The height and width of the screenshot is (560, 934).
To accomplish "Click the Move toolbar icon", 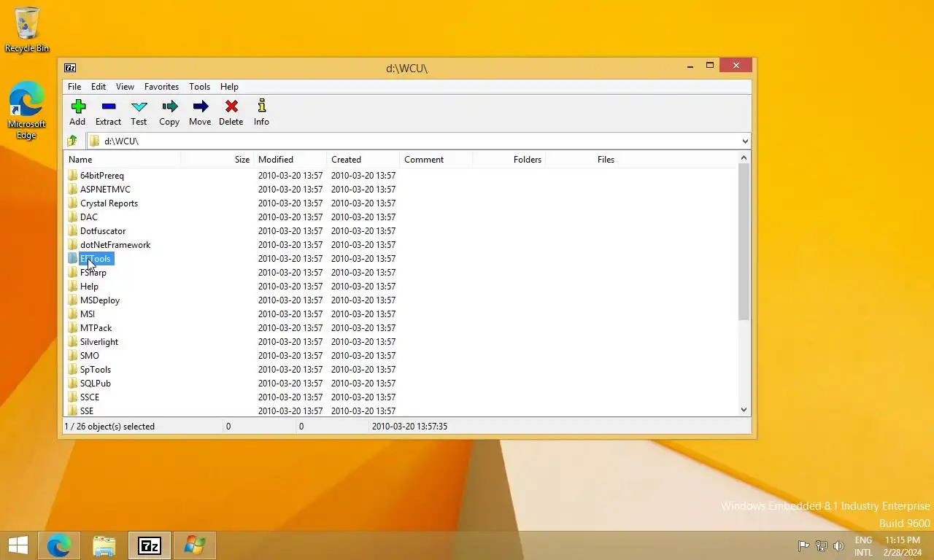I will coord(200,106).
